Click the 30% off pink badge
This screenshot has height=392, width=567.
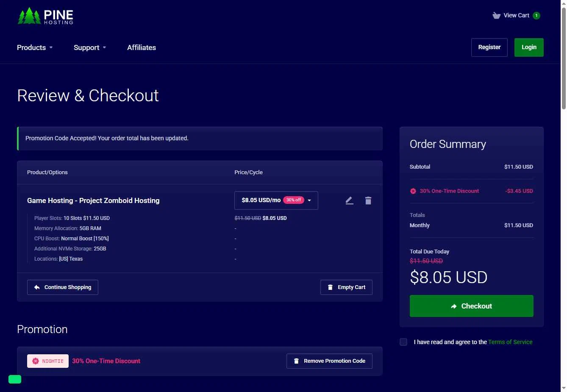tap(294, 200)
